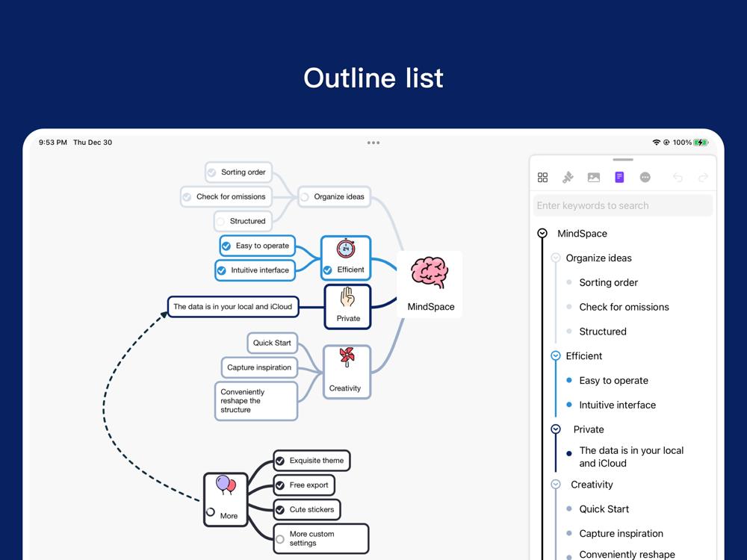Collapse the MindSpace root in outline
This screenshot has height=560, width=747.
point(542,233)
